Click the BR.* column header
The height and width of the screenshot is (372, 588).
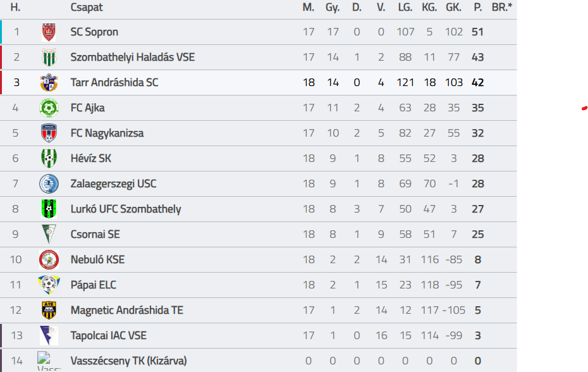point(502,8)
